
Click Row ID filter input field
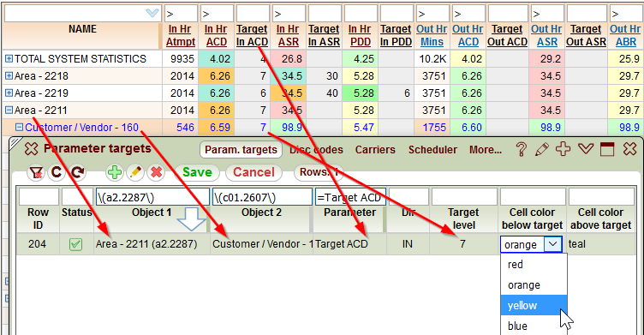[39, 197]
